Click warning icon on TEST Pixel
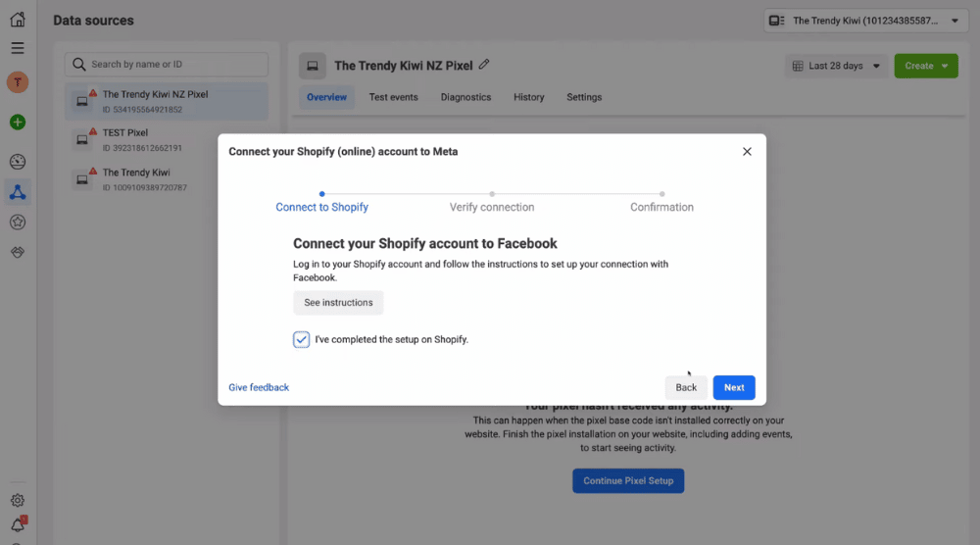This screenshot has width=980, height=545. tap(92, 132)
